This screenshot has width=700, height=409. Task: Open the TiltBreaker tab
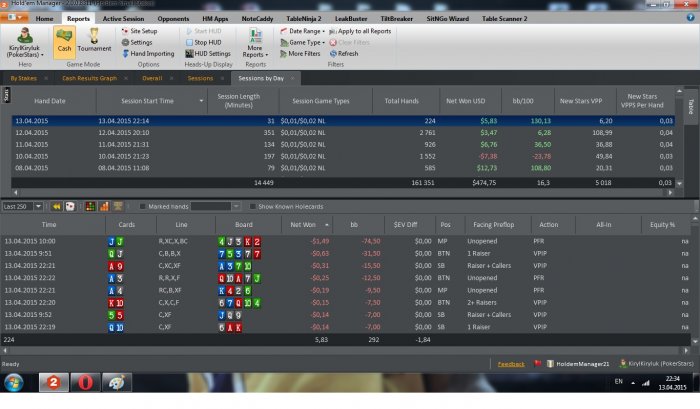click(396, 19)
